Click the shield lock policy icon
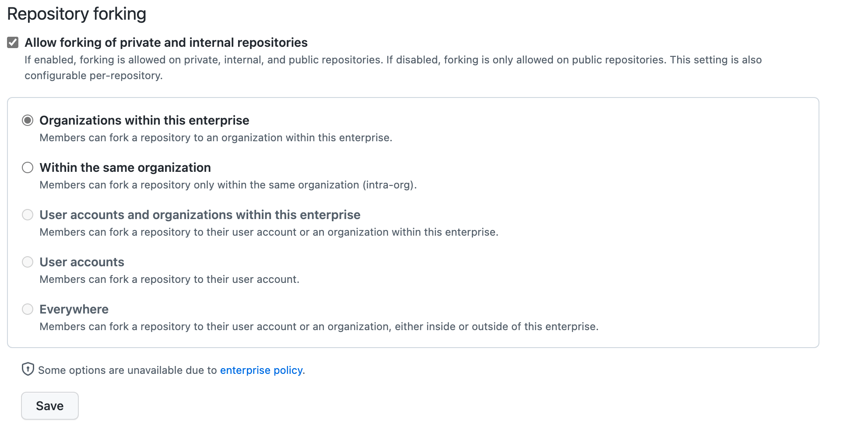Viewport: 868px width, 425px height. (x=28, y=369)
